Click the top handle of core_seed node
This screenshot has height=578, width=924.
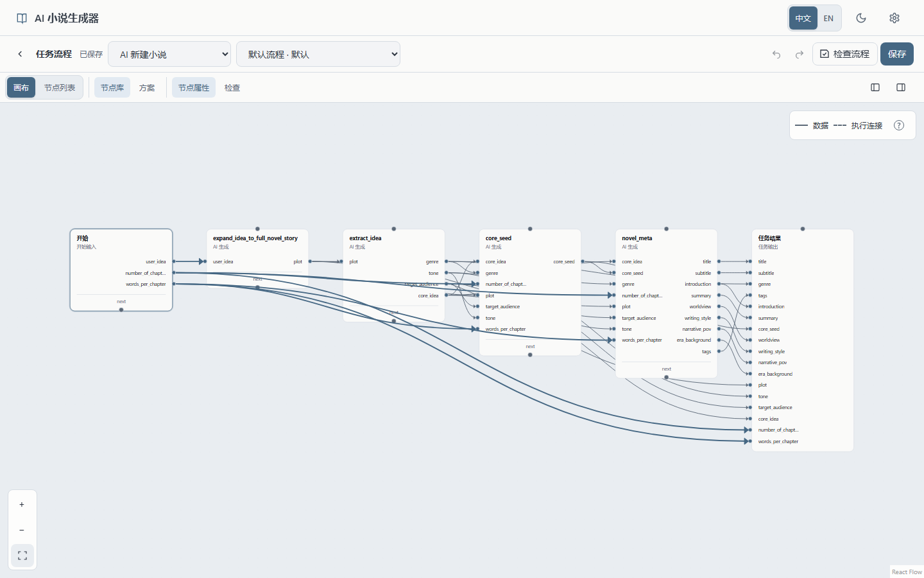(x=530, y=229)
